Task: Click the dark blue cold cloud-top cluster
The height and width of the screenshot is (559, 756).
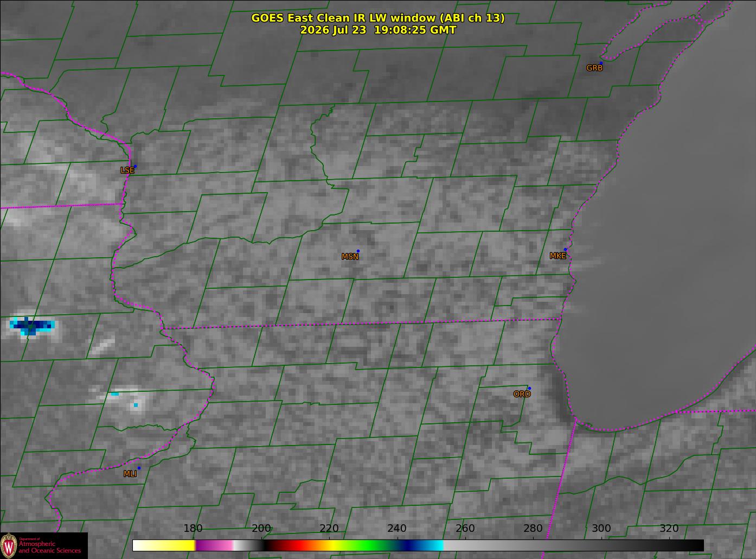Action: (32, 326)
